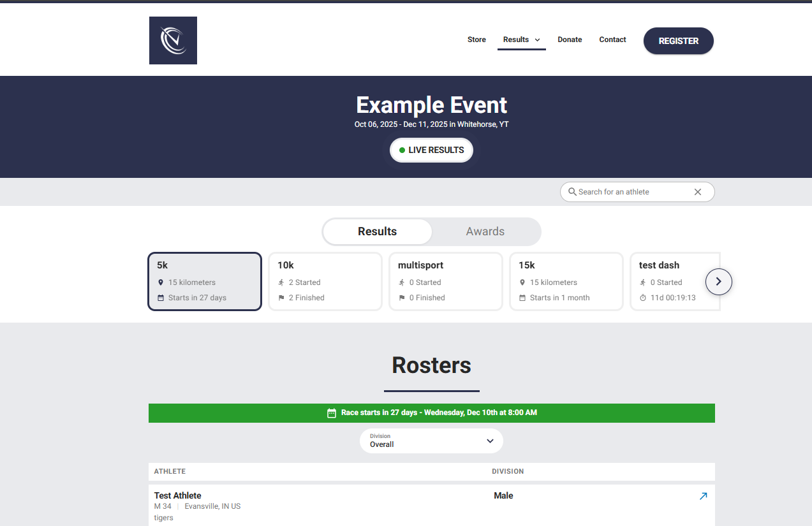812x526 pixels.
Task: Click the LIVE RESULTS button
Action: point(431,150)
